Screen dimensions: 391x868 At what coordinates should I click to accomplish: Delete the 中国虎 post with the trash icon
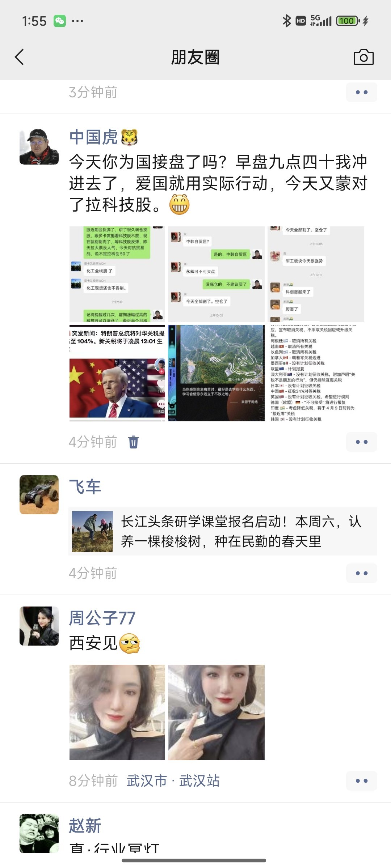pos(134,442)
